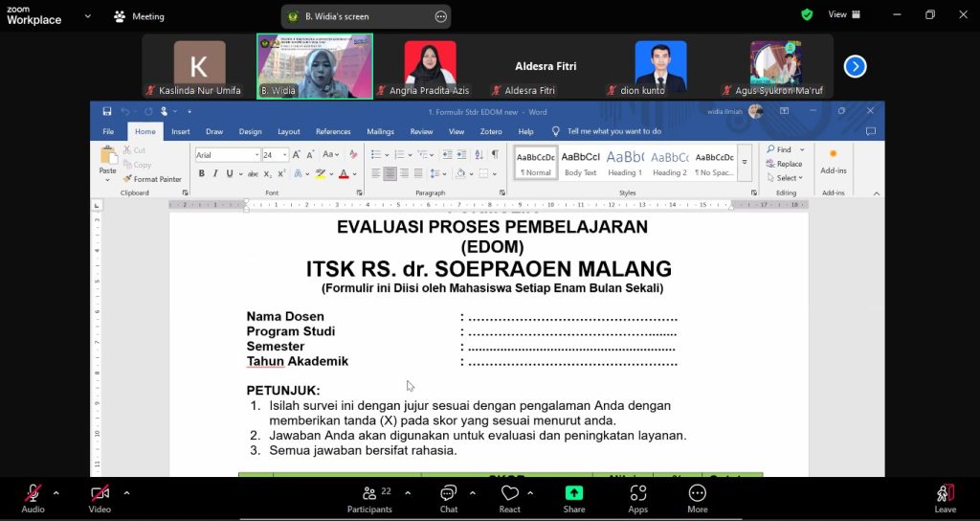Screen dimensions: 980x521
Task: Decrease paragraph indent
Action: click(x=447, y=154)
